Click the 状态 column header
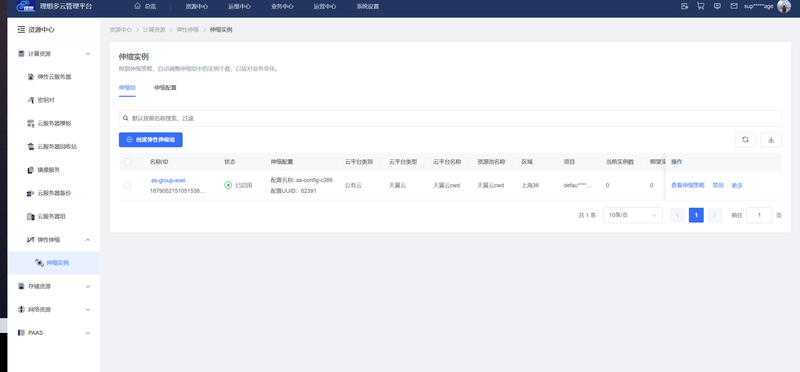 [230, 162]
